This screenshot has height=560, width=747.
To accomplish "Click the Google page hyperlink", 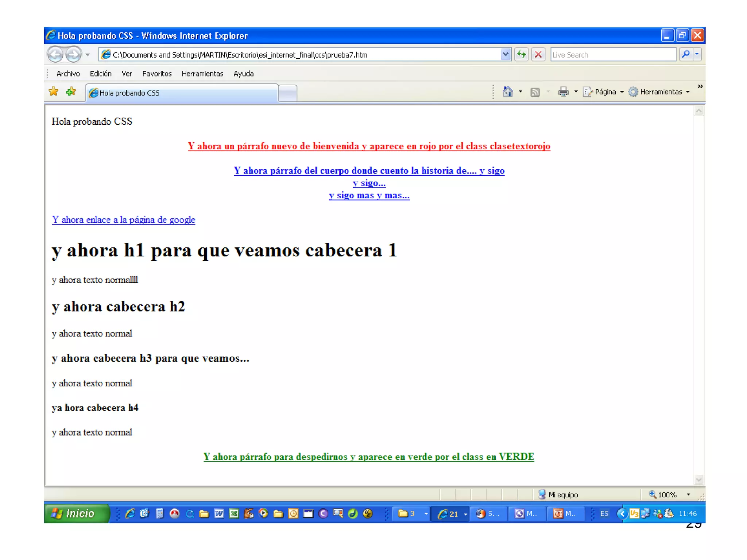I will pyautogui.click(x=123, y=220).
